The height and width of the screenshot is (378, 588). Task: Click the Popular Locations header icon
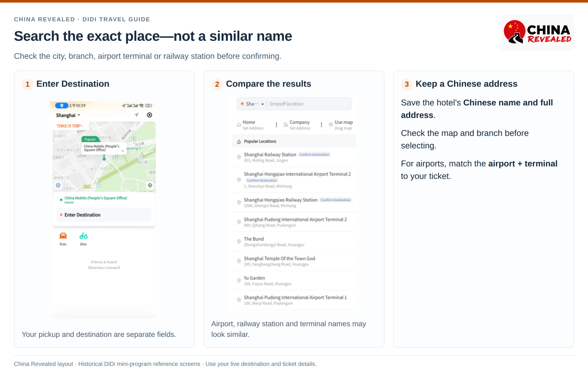pyautogui.click(x=239, y=142)
